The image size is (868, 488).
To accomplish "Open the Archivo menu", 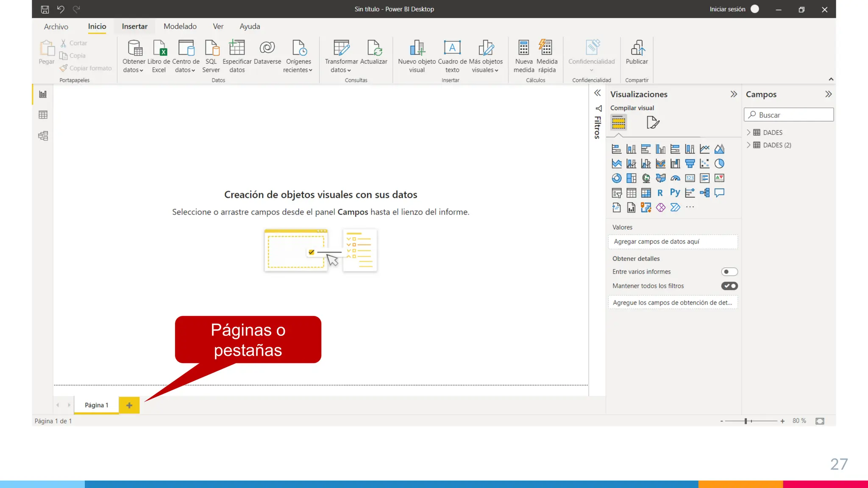I will (x=56, y=27).
